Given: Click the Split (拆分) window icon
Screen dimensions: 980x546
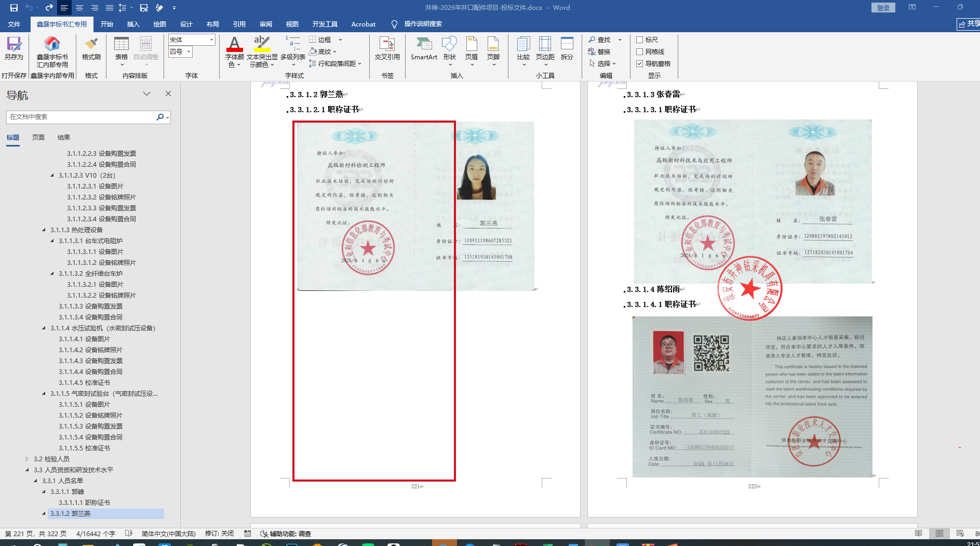Looking at the screenshot, I should click(567, 48).
